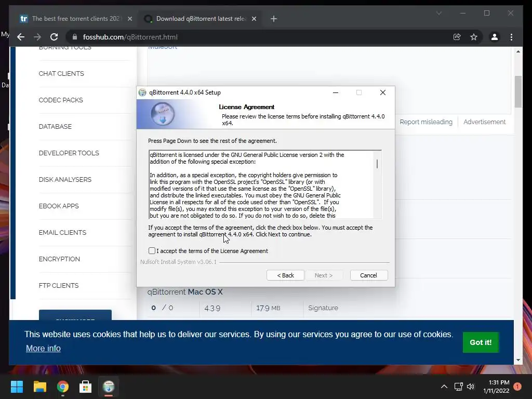Image resolution: width=532 pixels, height=399 pixels.
Task: Close the 'best free torrent clients' tab
Action: pyautogui.click(x=129, y=19)
